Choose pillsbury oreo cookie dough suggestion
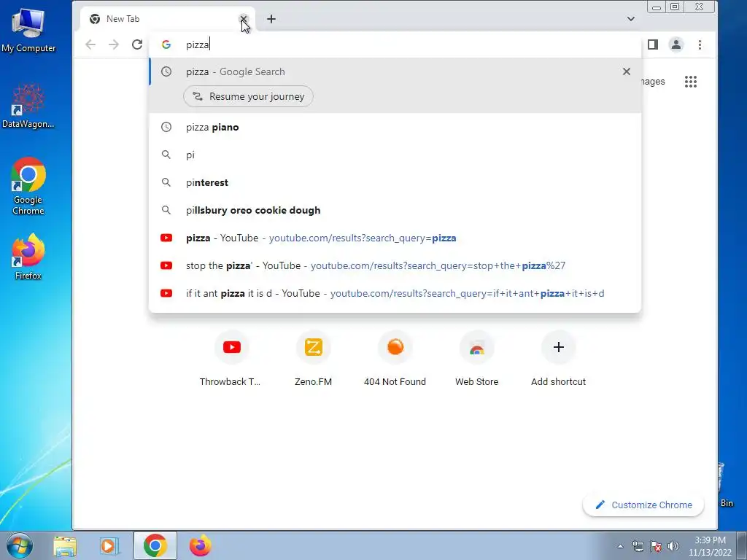The image size is (747, 560). 395,210
